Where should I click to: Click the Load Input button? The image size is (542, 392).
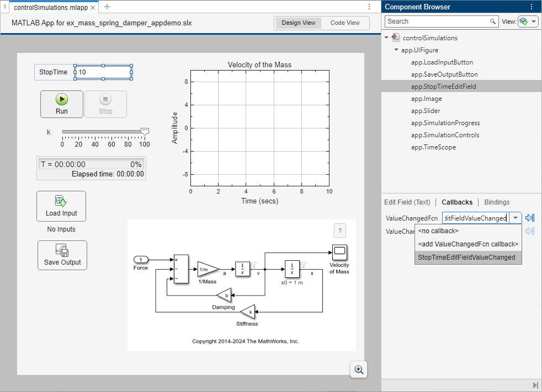click(61, 206)
